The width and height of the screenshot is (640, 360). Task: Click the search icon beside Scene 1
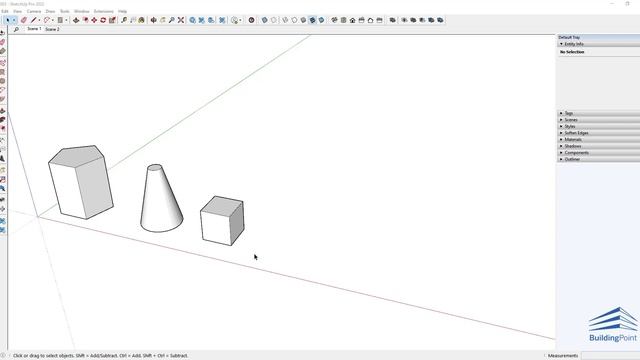click(16, 29)
